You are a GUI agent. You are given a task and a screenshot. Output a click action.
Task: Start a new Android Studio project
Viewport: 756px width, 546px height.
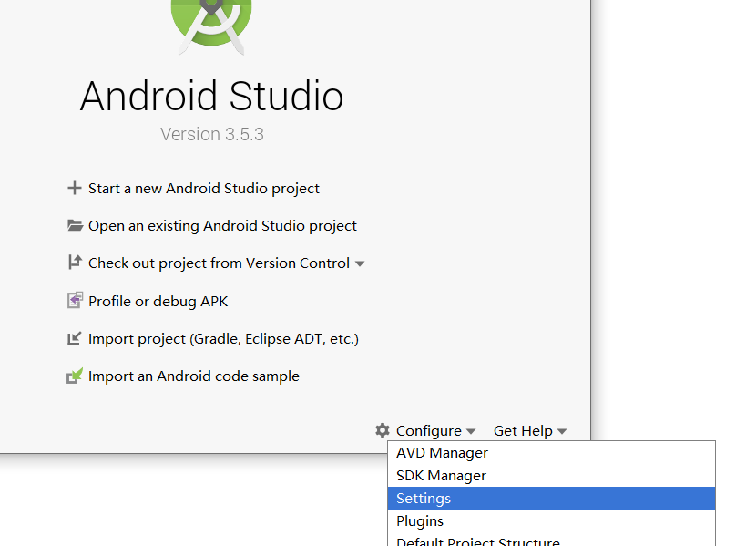click(x=203, y=188)
